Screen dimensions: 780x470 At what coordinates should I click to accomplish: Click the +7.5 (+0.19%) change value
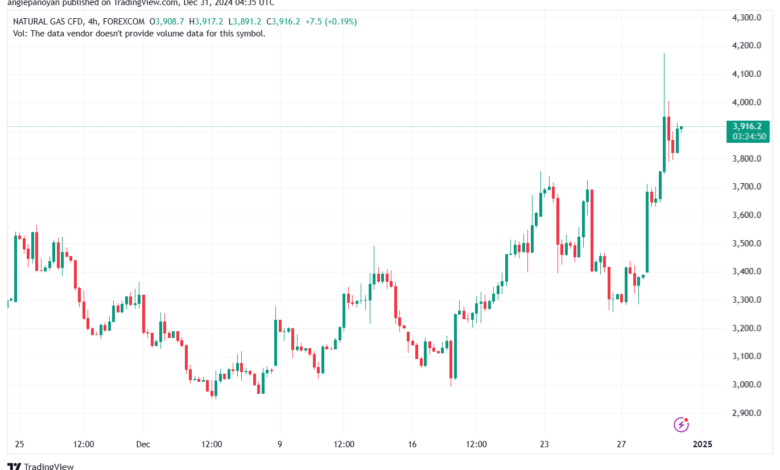(x=331, y=21)
